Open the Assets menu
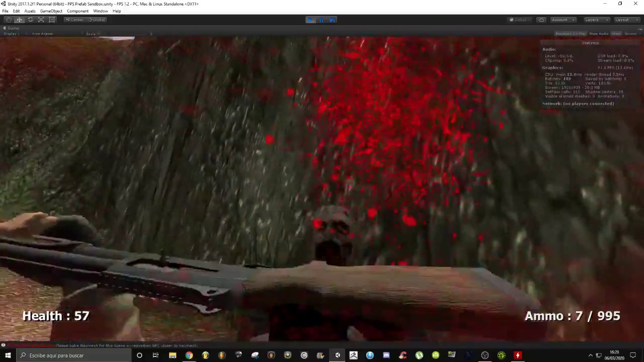The image size is (644, 362). coord(30,11)
